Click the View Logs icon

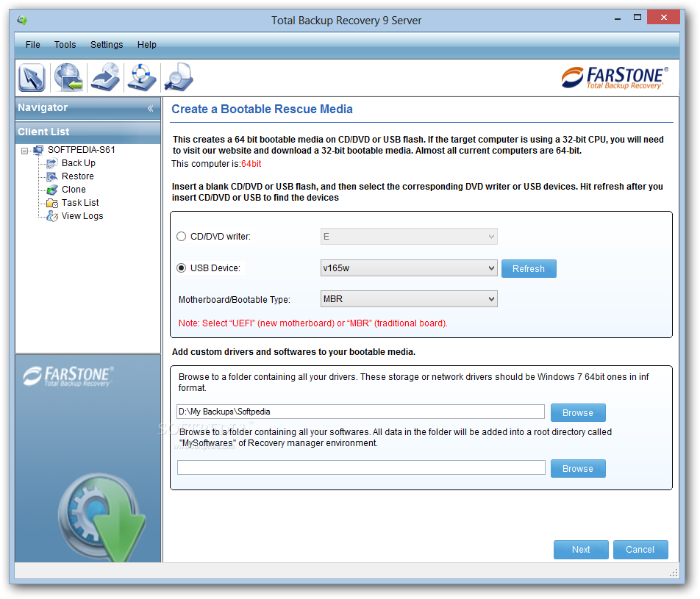click(52, 216)
